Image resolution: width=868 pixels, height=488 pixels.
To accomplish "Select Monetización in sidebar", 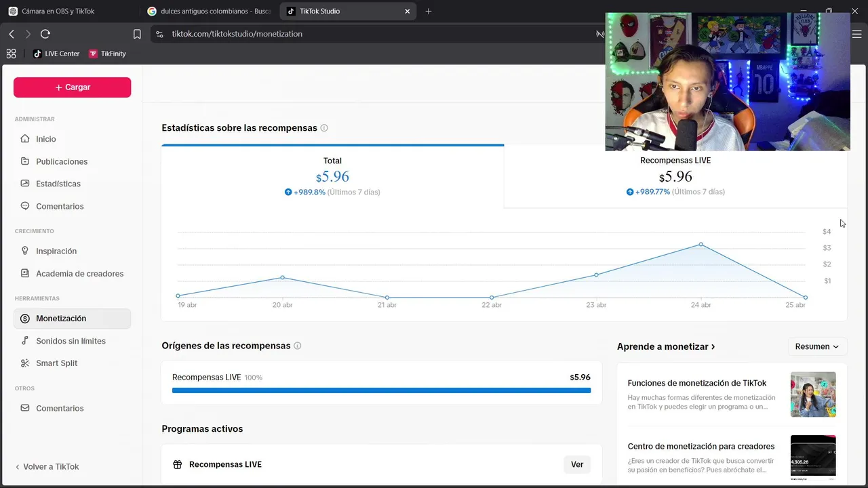I will (72, 319).
